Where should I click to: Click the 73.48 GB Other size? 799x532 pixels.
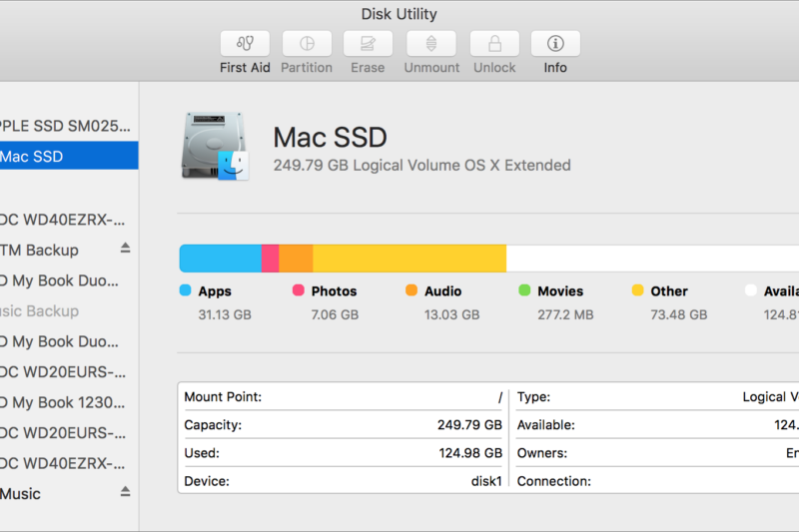(679, 314)
